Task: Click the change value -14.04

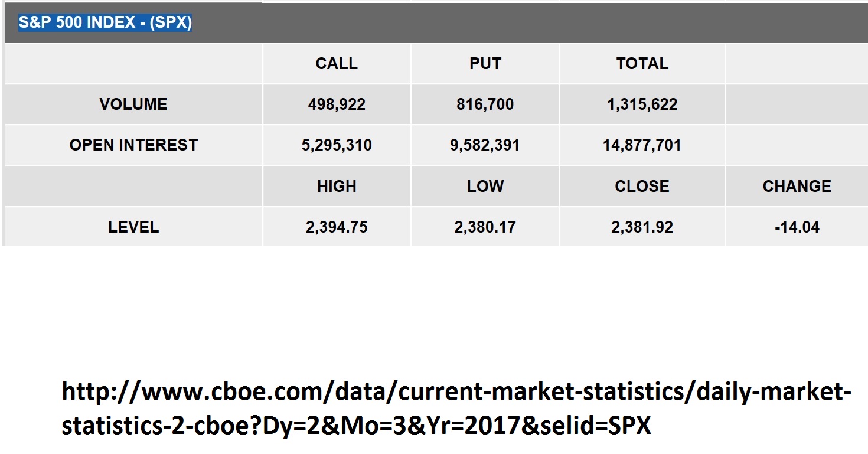Action: 797,227
